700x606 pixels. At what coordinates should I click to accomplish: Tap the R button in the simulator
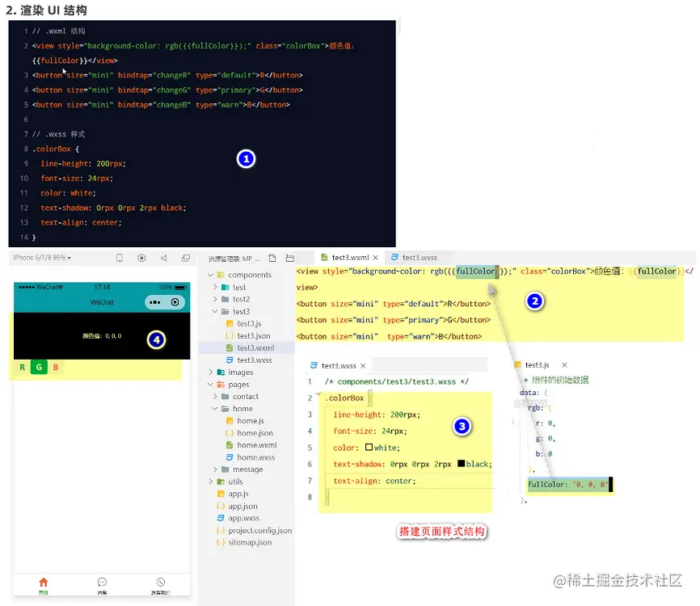click(23, 368)
